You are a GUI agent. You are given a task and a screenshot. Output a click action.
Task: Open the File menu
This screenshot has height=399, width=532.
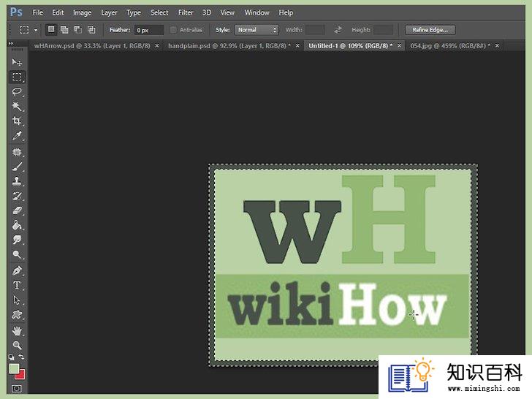(x=38, y=12)
